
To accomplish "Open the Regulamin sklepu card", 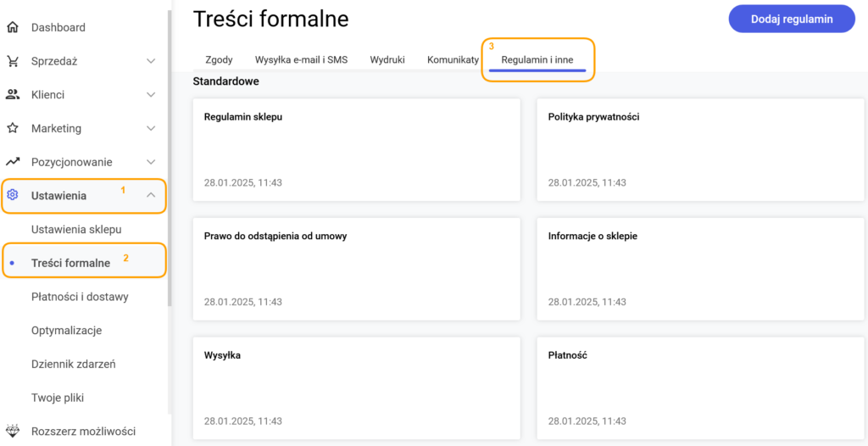I will click(357, 150).
